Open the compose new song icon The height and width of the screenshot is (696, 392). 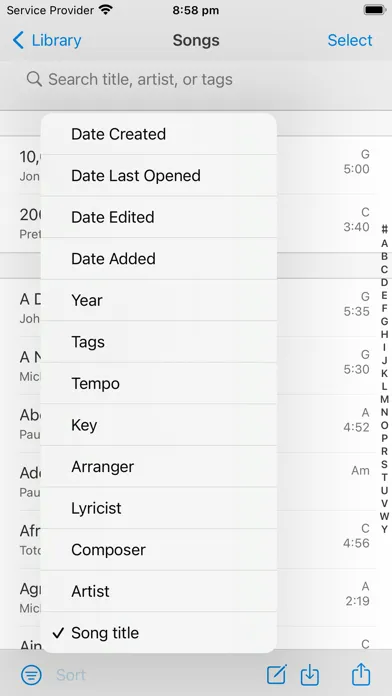point(277,675)
